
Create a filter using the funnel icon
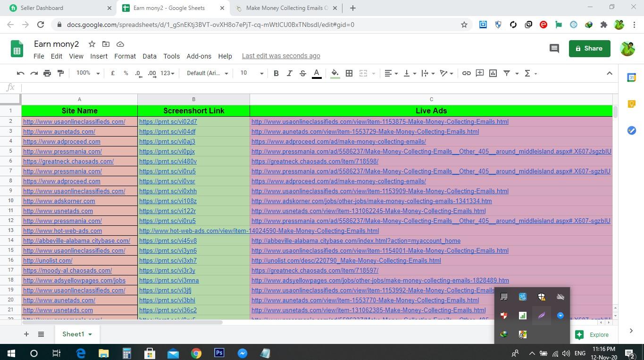[506, 73]
